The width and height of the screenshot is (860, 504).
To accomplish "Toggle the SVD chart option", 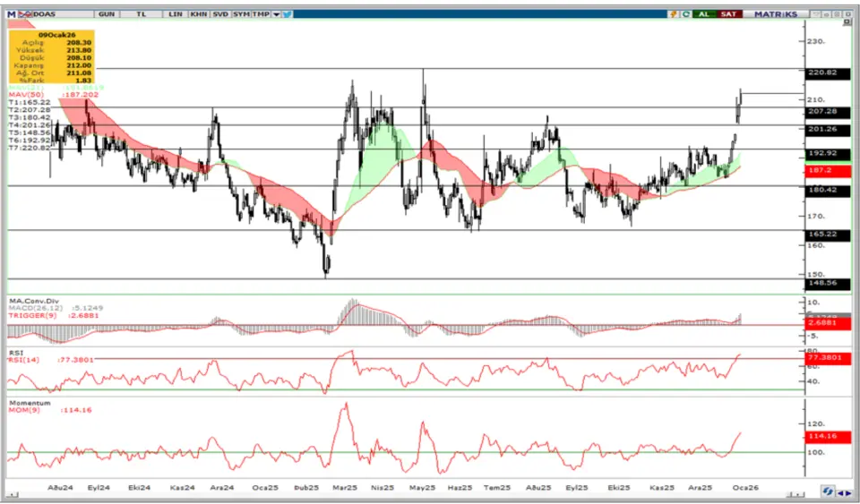I will click(219, 14).
